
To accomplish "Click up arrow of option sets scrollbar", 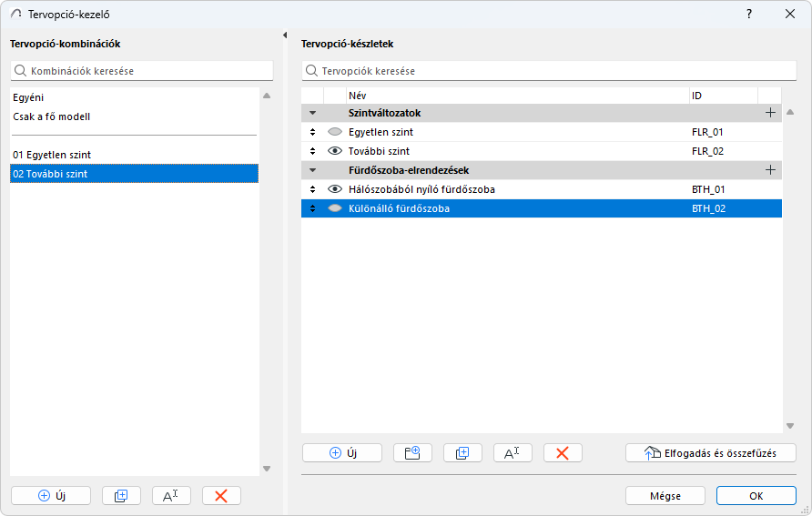I will tap(790, 112).
